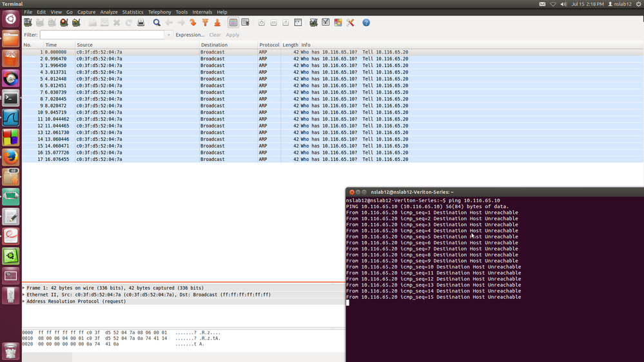Viewport: 644px width, 362px height.
Task: Expand the Frame 1 details tree
Action: click(24, 288)
